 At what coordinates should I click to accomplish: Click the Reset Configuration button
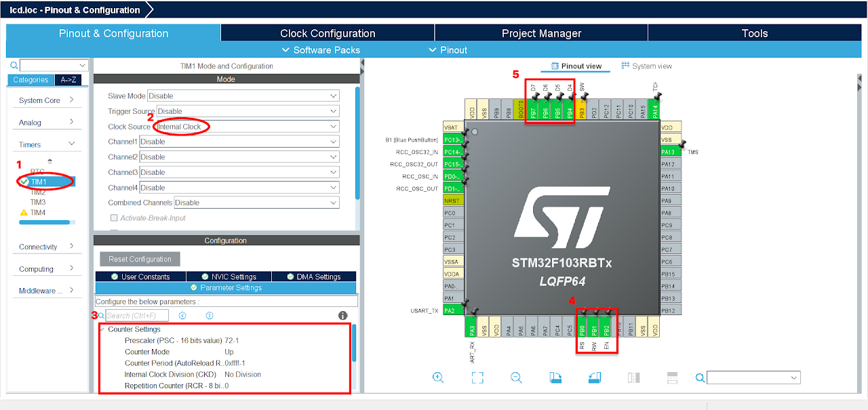point(139,259)
